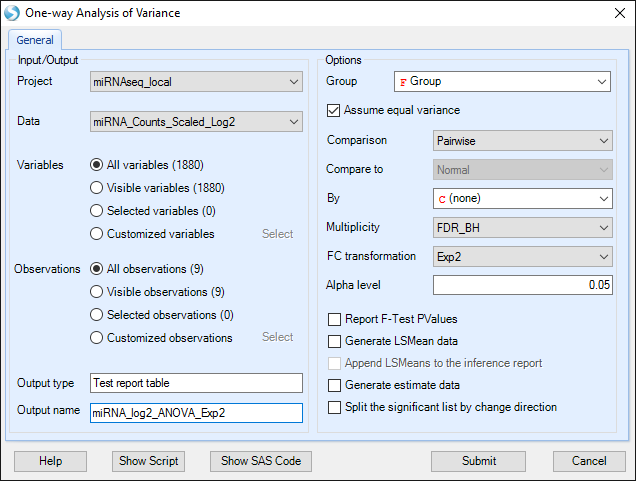The image size is (636, 481).
Task: Enable Generate estimate data checkbox
Action: coord(334,385)
